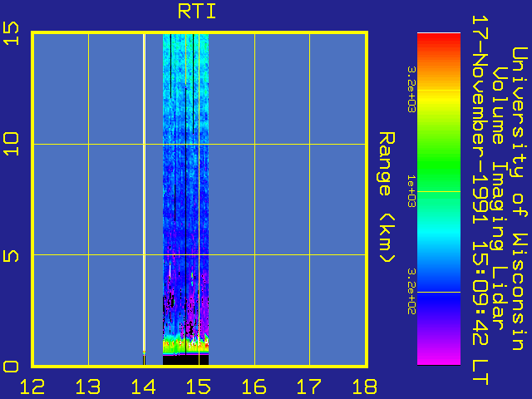This screenshot has height=399, width=532.
Task: Click x-axis label 12
Action: tap(32, 387)
